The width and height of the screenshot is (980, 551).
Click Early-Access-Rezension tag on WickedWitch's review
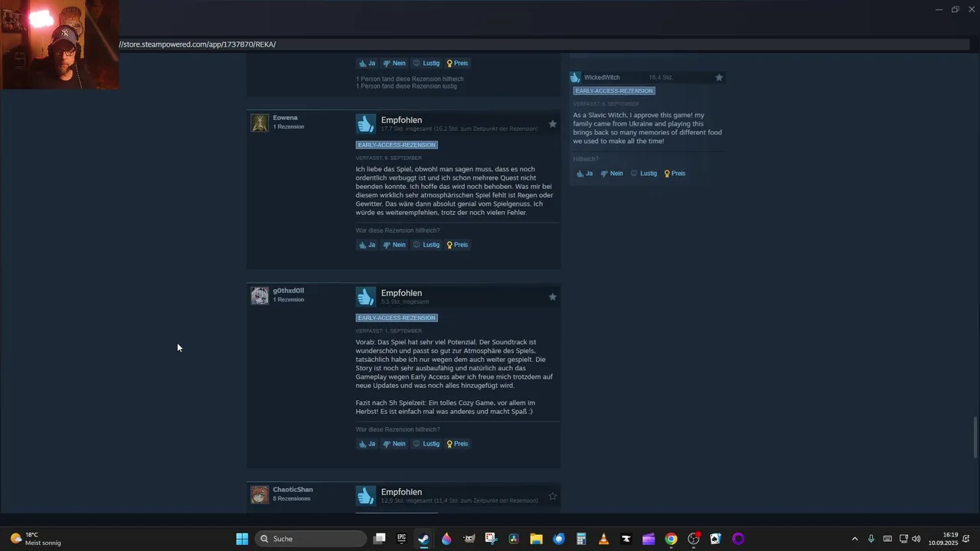coord(614,91)
